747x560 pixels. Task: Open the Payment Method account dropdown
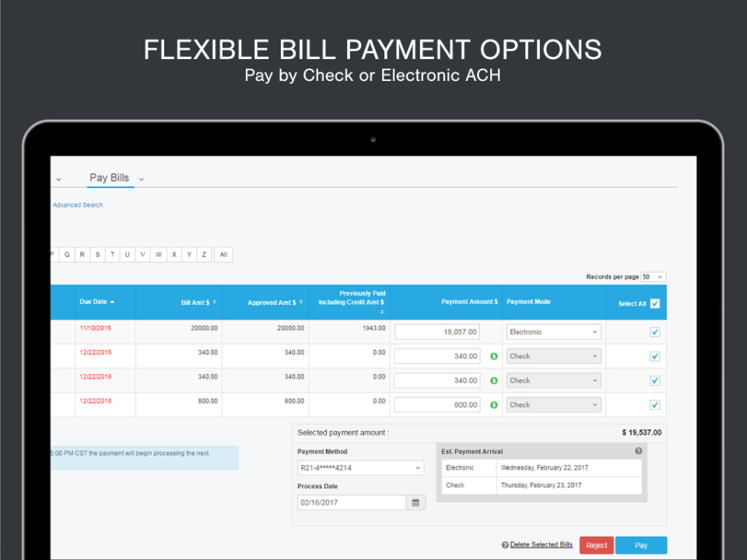click(360, 467)
